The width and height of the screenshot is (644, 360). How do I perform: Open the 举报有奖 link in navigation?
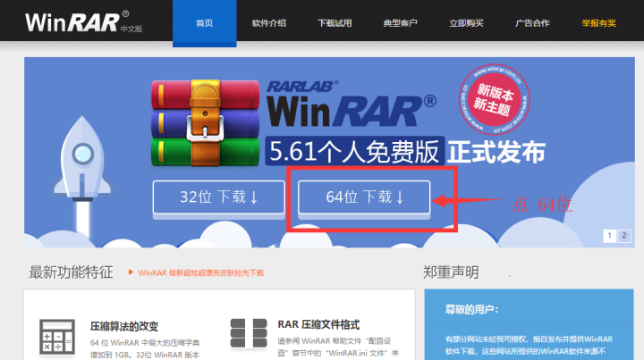[x=598, y=23]
